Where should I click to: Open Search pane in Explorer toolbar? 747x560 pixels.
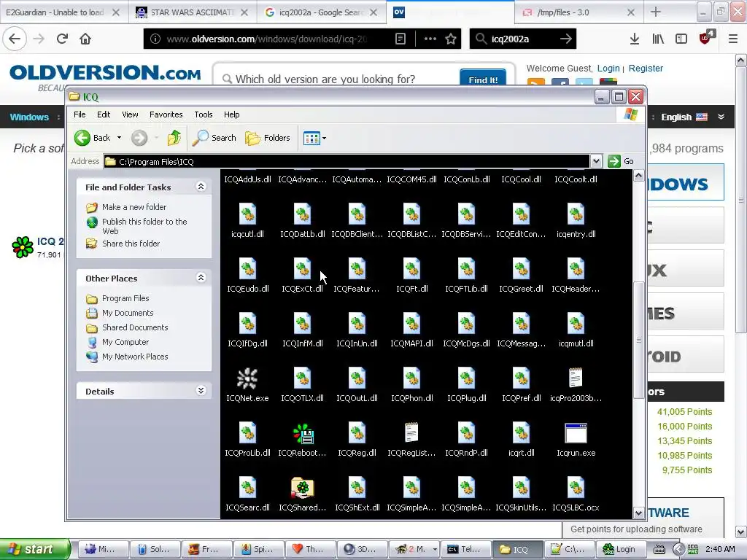(x=214, y=138)
